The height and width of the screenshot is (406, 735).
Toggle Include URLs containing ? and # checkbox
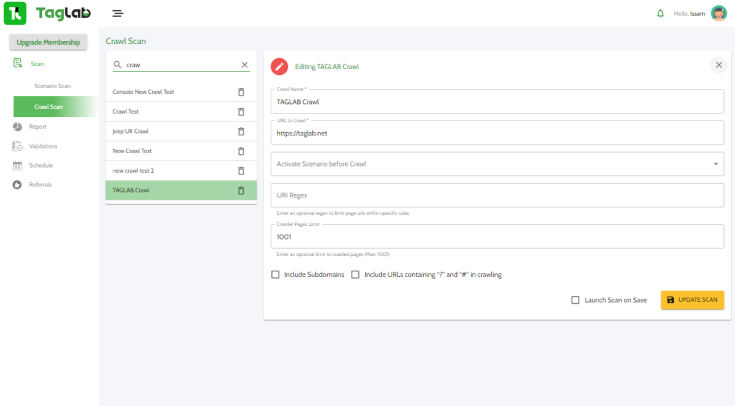coord(355,275)
